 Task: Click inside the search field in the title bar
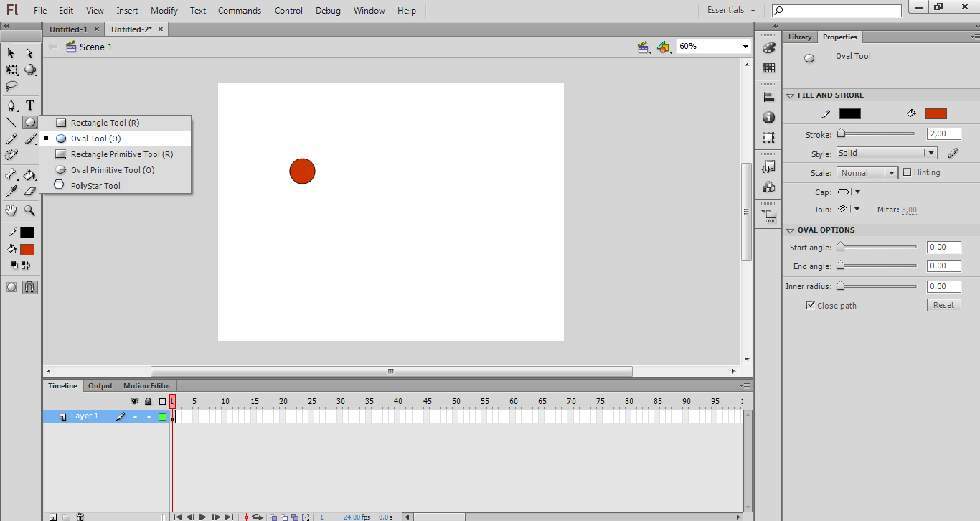pos(836,10)
